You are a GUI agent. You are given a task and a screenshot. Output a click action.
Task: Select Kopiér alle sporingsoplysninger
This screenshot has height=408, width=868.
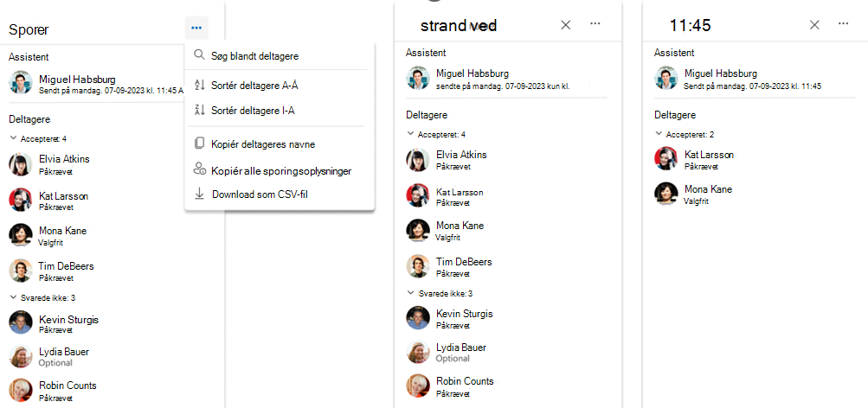tap(280, 170)
